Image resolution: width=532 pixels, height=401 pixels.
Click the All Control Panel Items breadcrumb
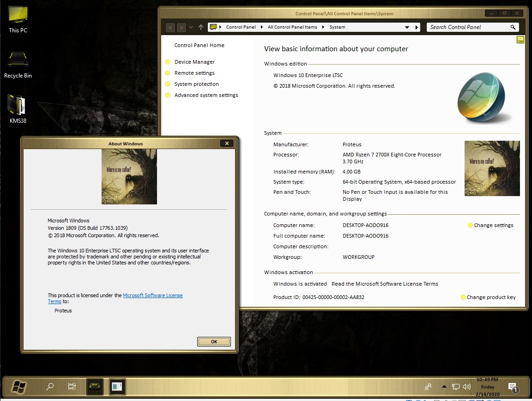click(x=292, y=27)
